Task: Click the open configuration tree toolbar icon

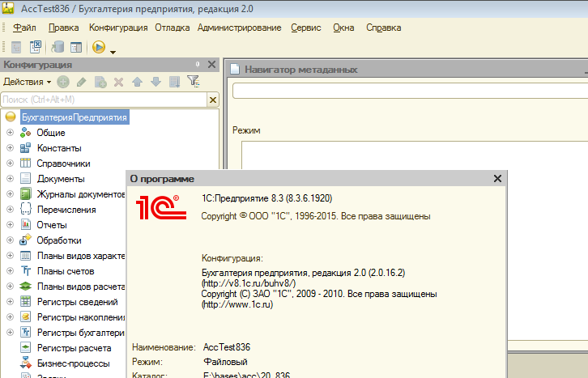Action: pos(16,47)
